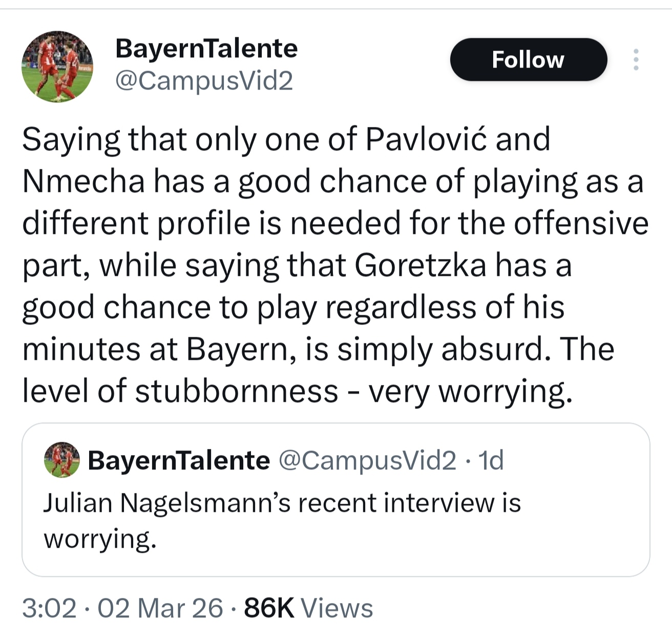Viewport: 672px width, 644px height.
Task: Click the word 'worrying.' ending the quoted tweet
Action: pos(100,539)
